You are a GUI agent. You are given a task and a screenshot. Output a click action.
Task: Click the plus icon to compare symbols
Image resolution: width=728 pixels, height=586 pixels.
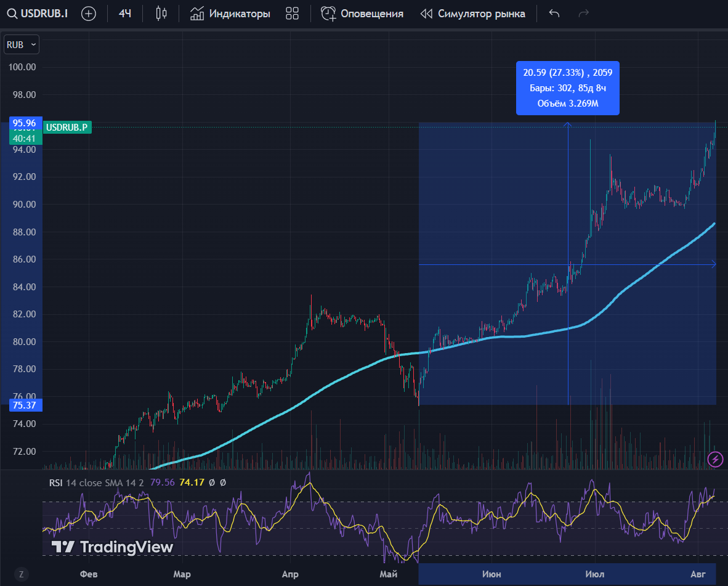coord(88,13)
